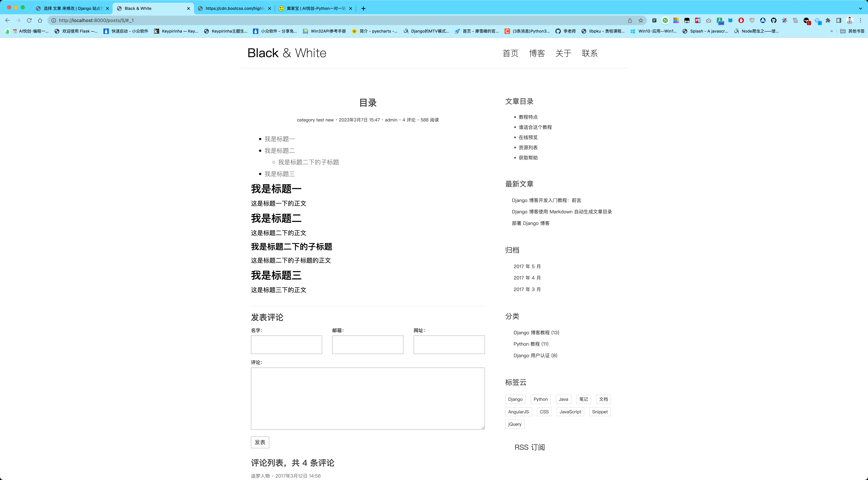Open 联系 in the site navigation
This screenshot has width=868, height=480.
pos(590,53)
